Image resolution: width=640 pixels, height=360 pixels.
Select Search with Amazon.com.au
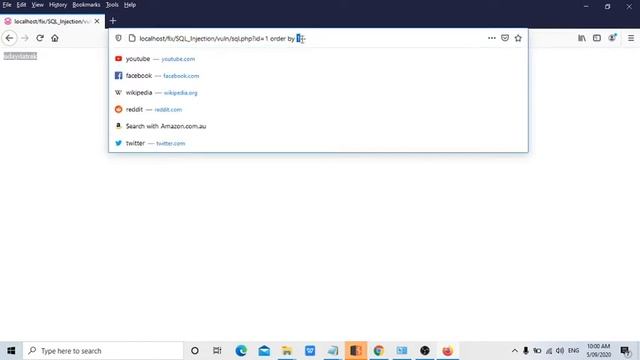pyautogui.click(x=318, y=126)
